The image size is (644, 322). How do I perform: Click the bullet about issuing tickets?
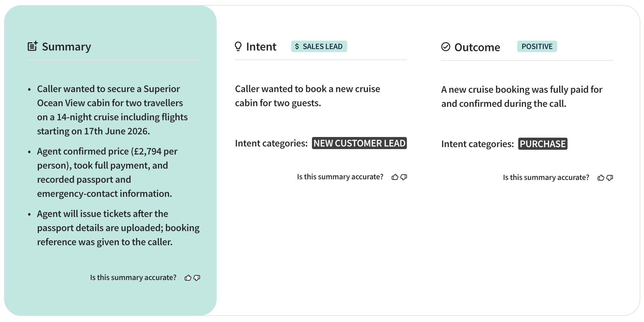coord(118,228)
